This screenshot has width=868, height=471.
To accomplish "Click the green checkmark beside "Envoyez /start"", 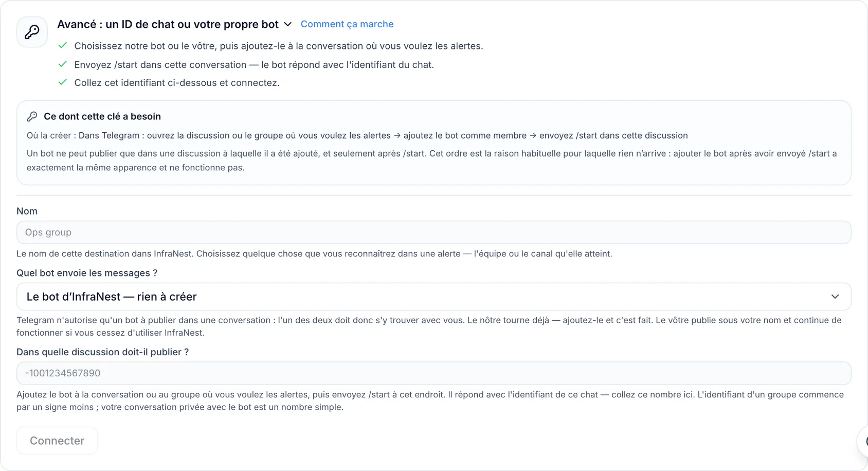I will (63, 64).
